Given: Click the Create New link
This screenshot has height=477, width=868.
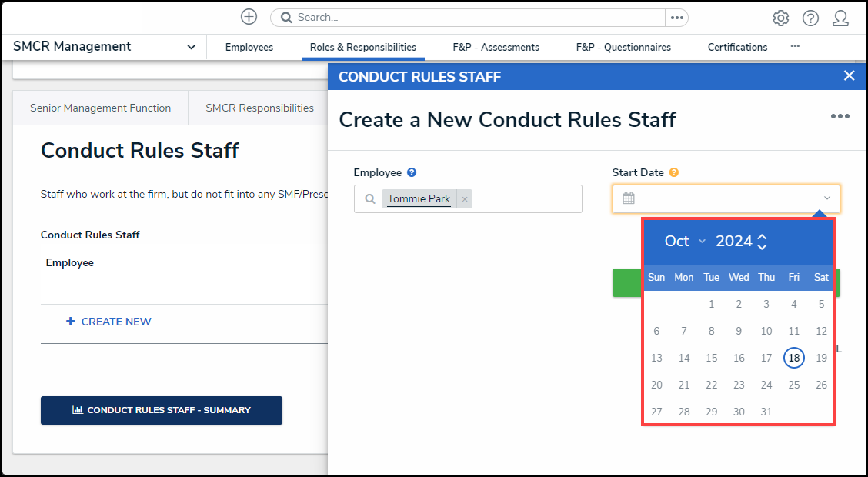Looking at the screenshot, I should (x=108, y=322).
